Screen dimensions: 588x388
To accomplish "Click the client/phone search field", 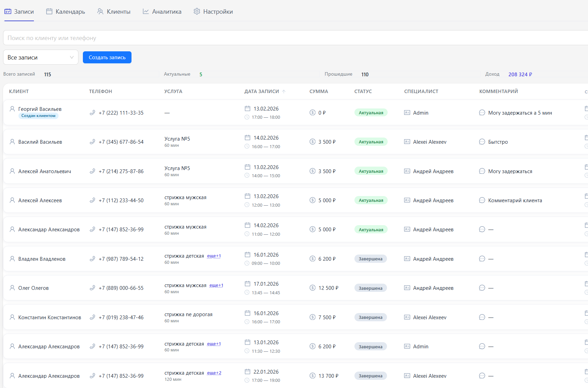I will click(x=295, y=38).
